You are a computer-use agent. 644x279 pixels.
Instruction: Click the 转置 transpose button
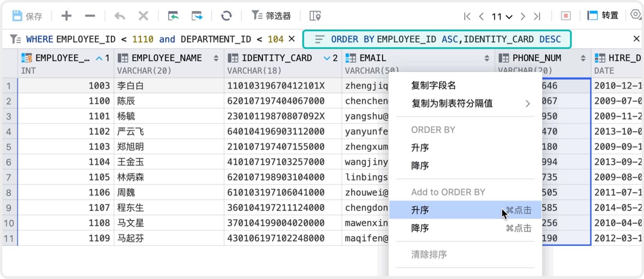[x=603, y=16]
